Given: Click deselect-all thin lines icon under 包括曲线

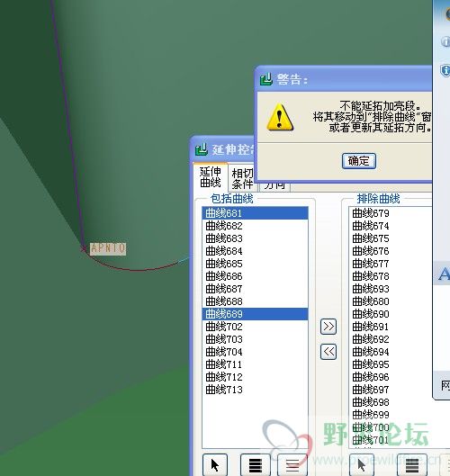Looking at the screenshot, I should (x=292, y=465).
